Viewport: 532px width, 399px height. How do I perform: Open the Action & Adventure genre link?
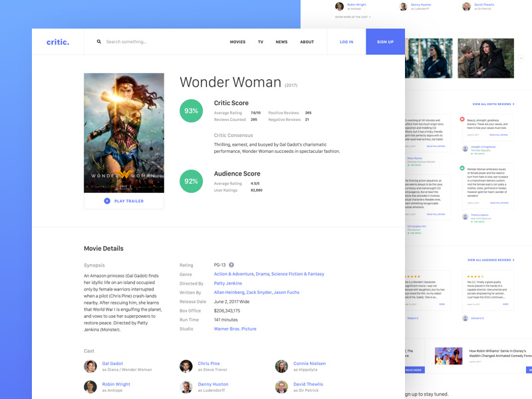[234, 274]
